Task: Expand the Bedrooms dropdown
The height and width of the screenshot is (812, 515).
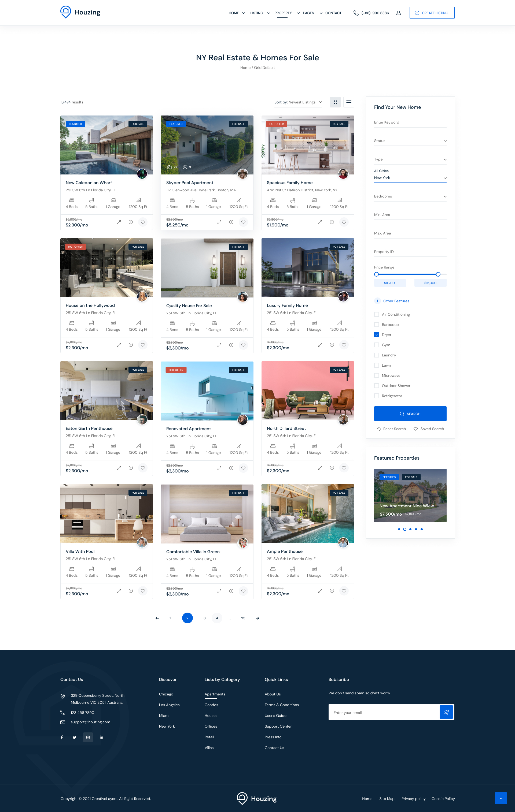Action: pos(410,196)
